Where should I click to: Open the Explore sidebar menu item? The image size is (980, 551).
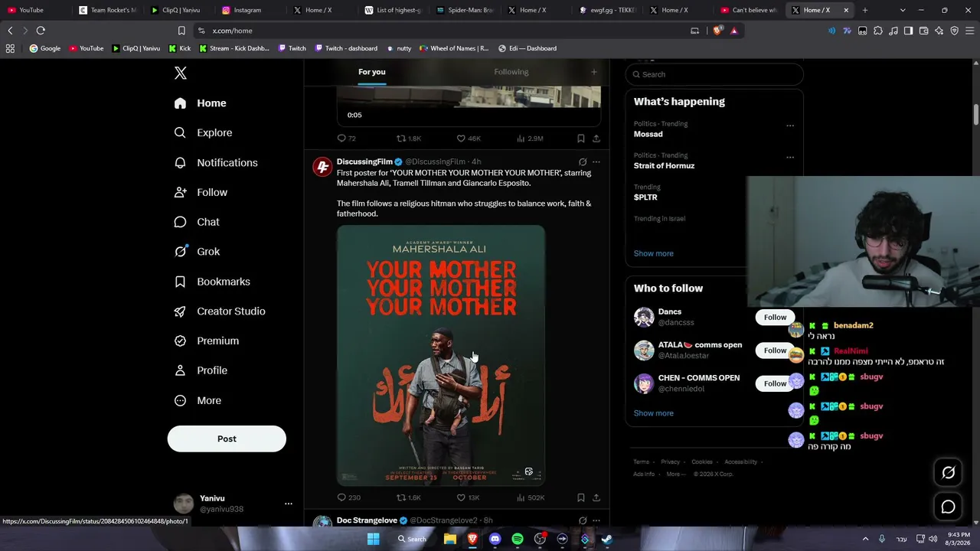pos(203,132)
